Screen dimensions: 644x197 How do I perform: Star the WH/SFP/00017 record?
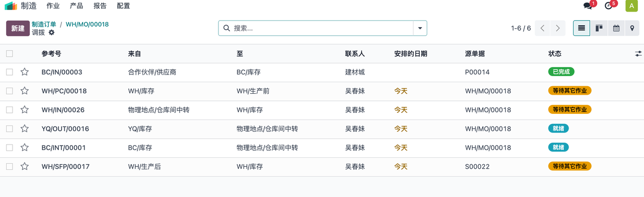[x=25, y=166]
